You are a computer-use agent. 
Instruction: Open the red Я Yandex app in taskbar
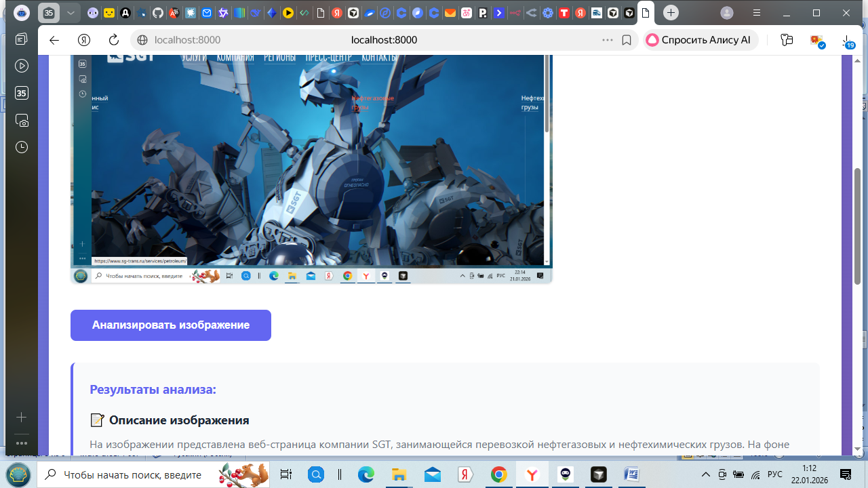tap(465, 474)
